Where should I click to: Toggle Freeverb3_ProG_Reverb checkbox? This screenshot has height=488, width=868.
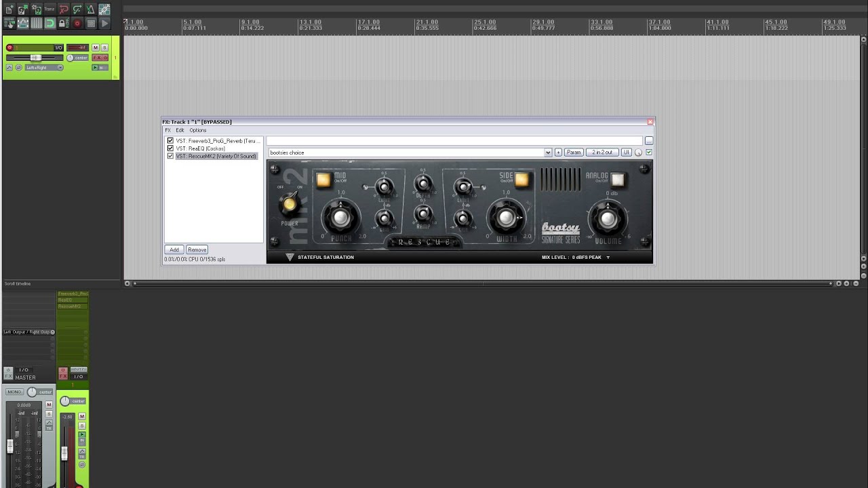pyautogui.click(x=170, y=141)
